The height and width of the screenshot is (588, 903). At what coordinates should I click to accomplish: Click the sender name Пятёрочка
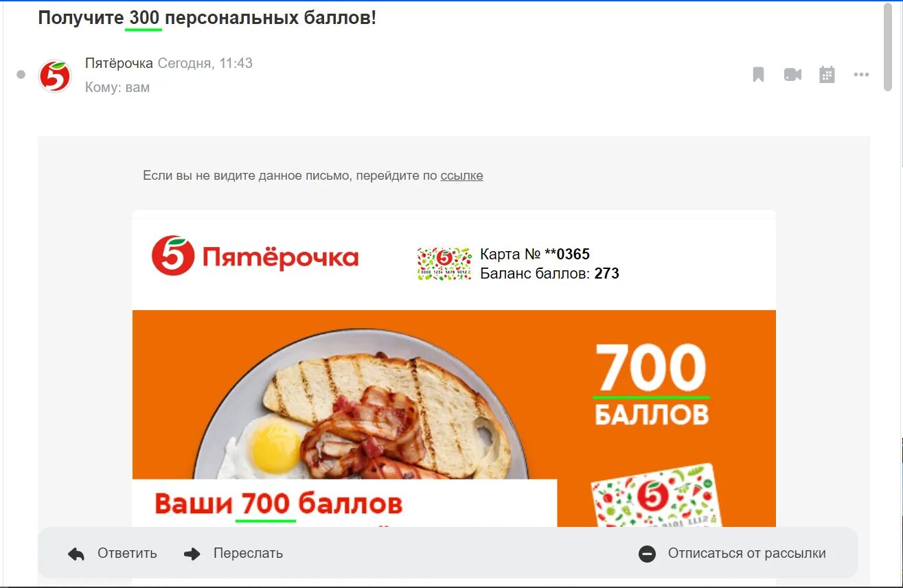tap(119, 63)
